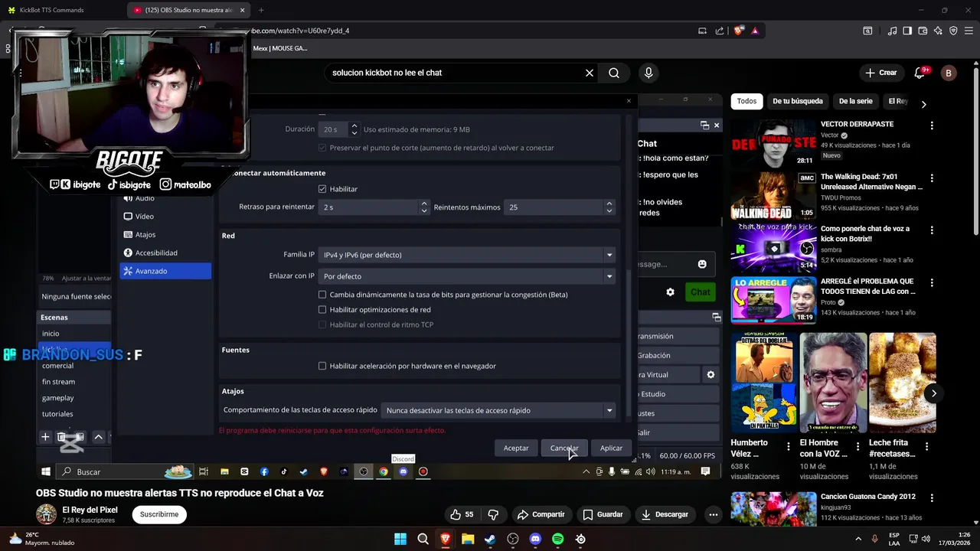Open the Brave main menu hamburger icon

969,31
